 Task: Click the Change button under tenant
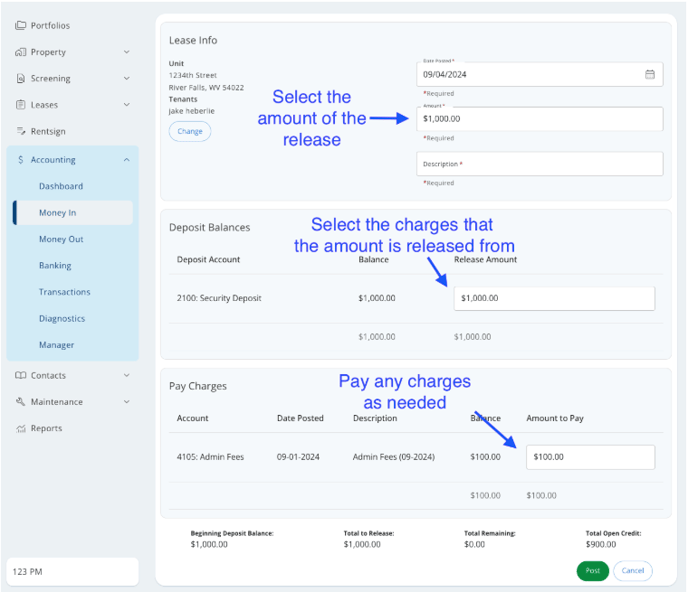pos(190,131)
